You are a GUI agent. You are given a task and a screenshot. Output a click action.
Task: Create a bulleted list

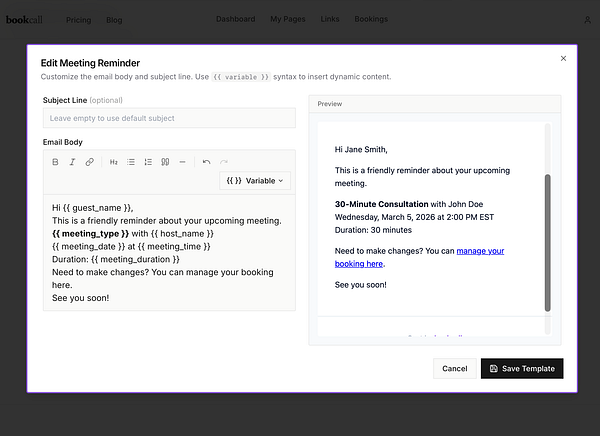[131, 162]
